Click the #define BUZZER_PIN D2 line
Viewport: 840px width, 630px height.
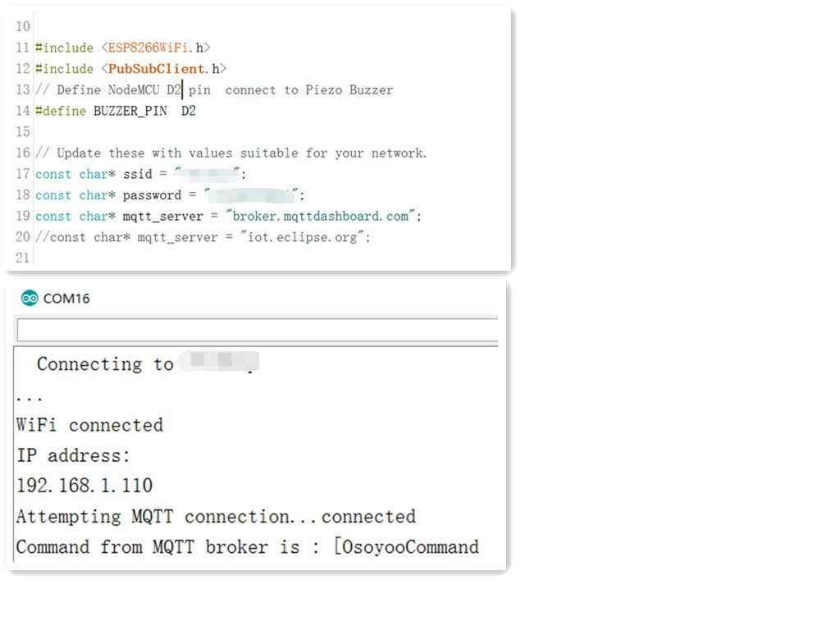[x=116, y=111]
